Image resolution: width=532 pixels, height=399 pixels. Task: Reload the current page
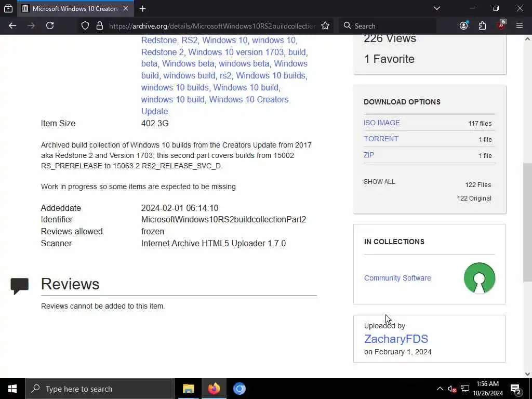pos(50,26)
